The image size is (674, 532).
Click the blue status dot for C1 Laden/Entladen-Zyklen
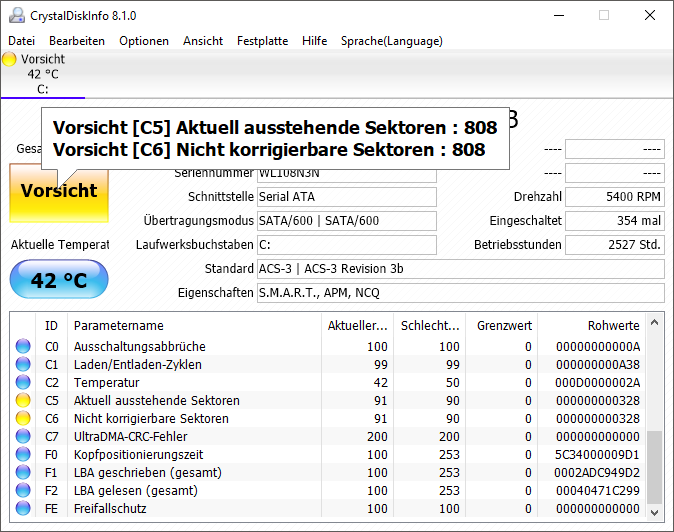[x=23, y=364]
